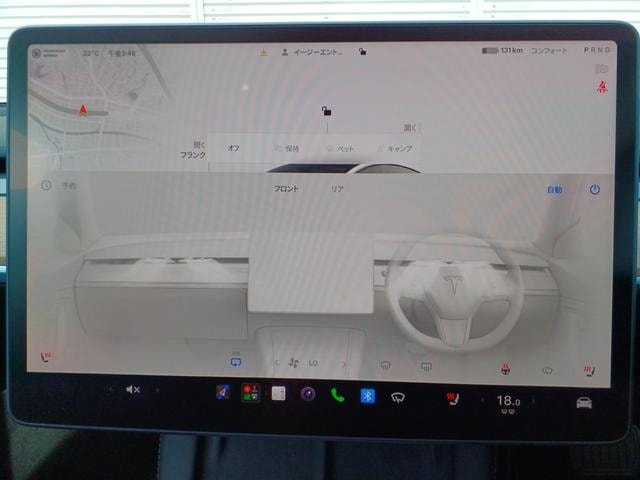Tap the schedule clock icon beside 予約

tap(46, 185)
